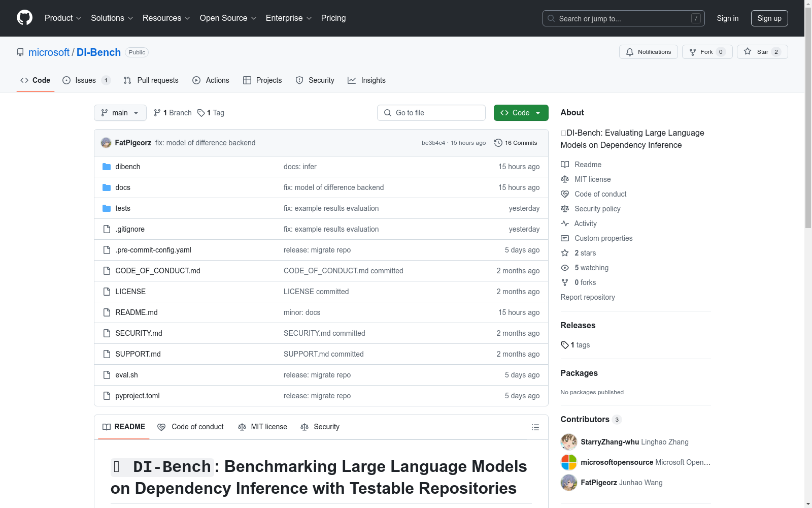This screenshot has height=508, width=812.
Task: Click the search magnifier icon in header
Action: pos(551,18)
